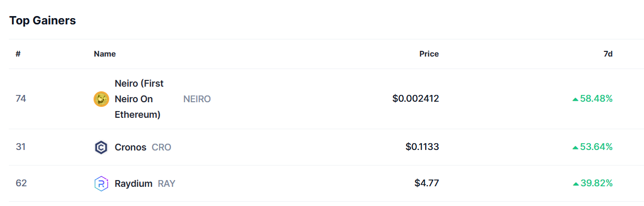Viewport: 644px width, 206px height.
Task: Click the green up arrow beside 53.64%
Action: tap(575, 147)
